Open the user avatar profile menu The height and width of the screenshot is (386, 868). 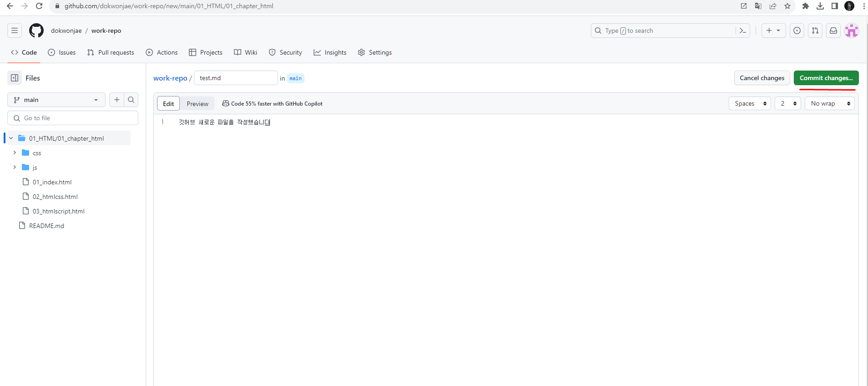852,30
